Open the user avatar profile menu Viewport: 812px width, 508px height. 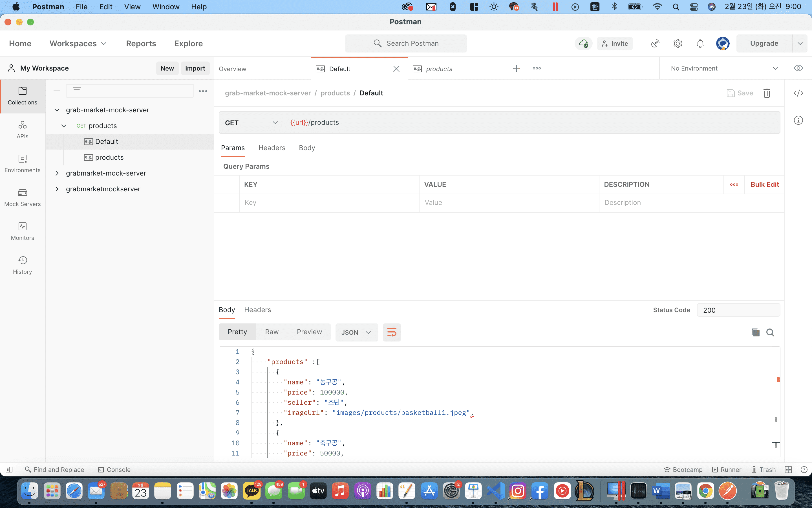pyautogui.click(x=723, y=43)
